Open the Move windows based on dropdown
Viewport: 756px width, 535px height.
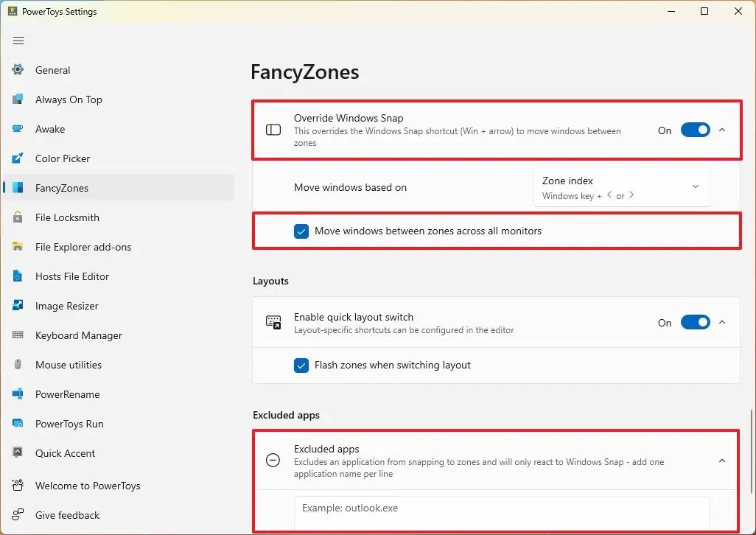click(x=620, y=186)
